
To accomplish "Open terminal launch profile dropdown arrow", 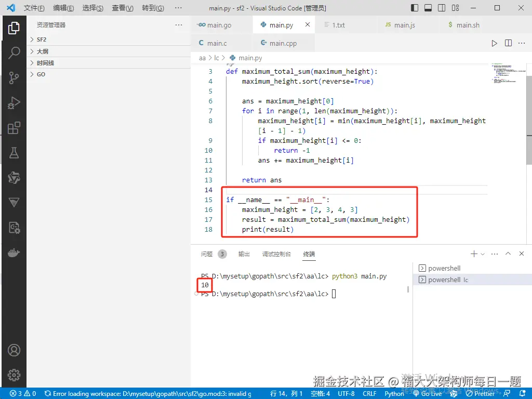I will [483, 254].
